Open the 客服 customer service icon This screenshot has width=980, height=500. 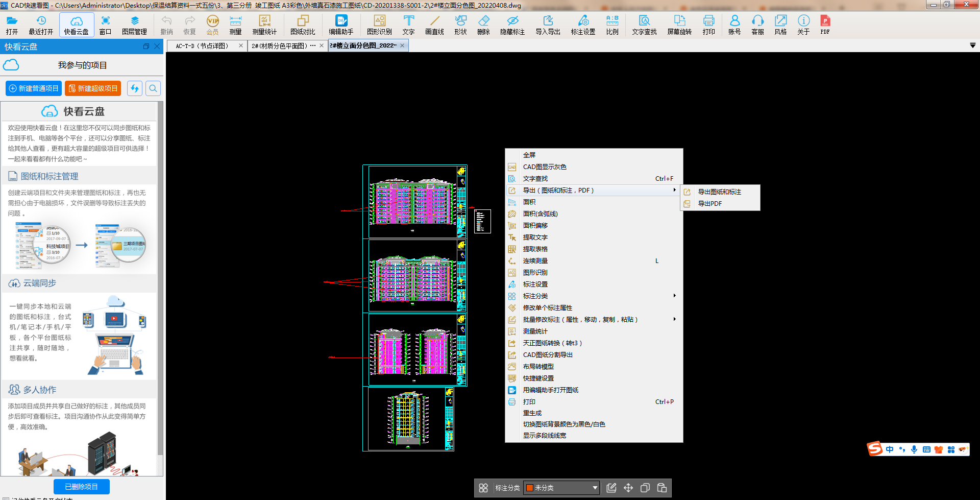click(x=757, y=25)
